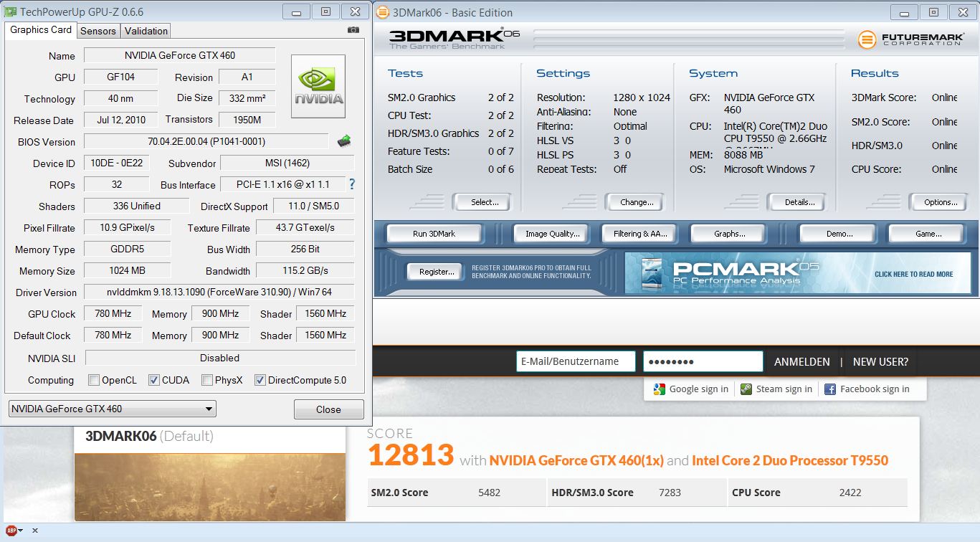Click the GPU-Z title bar app icon
Image resolution: width=980 pixels, height=542 pixels.
pyautogui.click(x=10, y=12)
